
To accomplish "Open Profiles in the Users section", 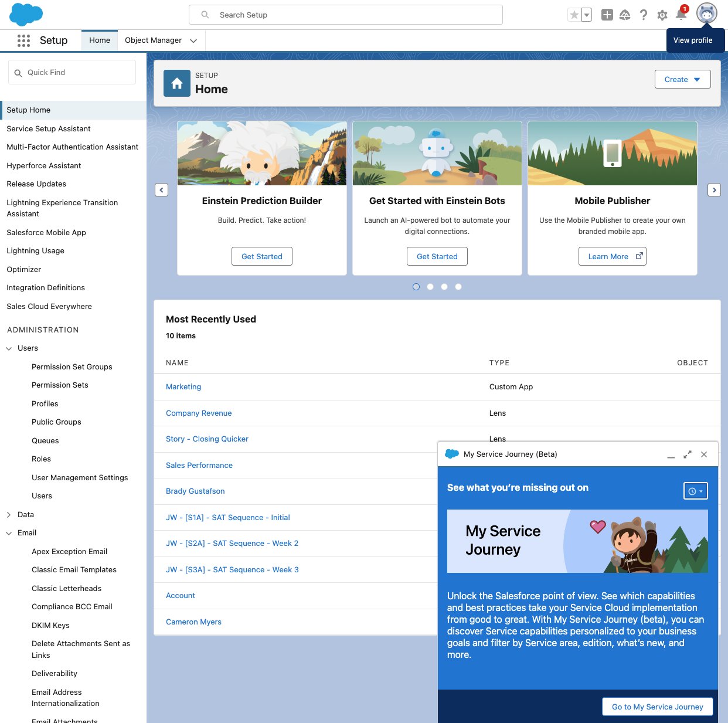I will point(45,404).
